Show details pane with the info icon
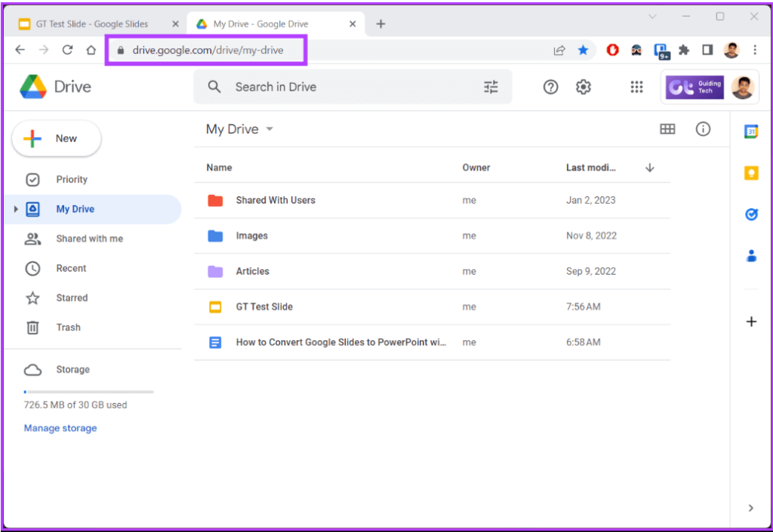The height and width of the screenshot is (532, 773). [703, 129]
